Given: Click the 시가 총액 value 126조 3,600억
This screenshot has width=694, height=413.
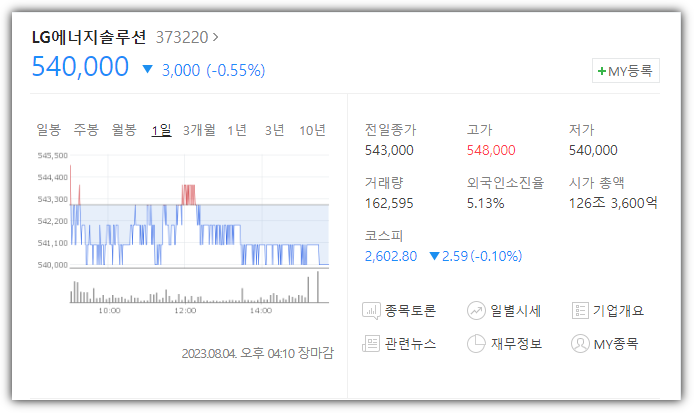Looking at the screenshot, I should tap(613, 203).
